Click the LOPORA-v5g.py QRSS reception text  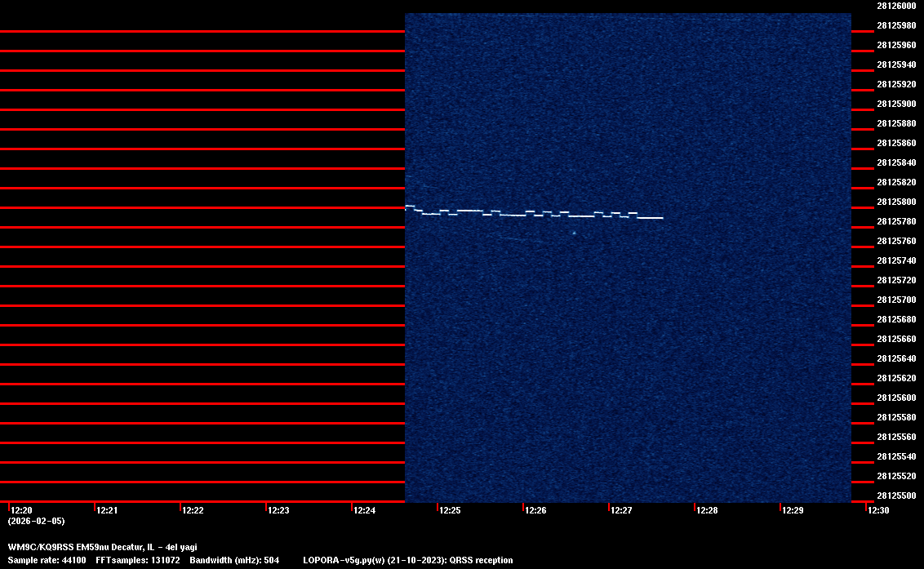pos(407,560)
